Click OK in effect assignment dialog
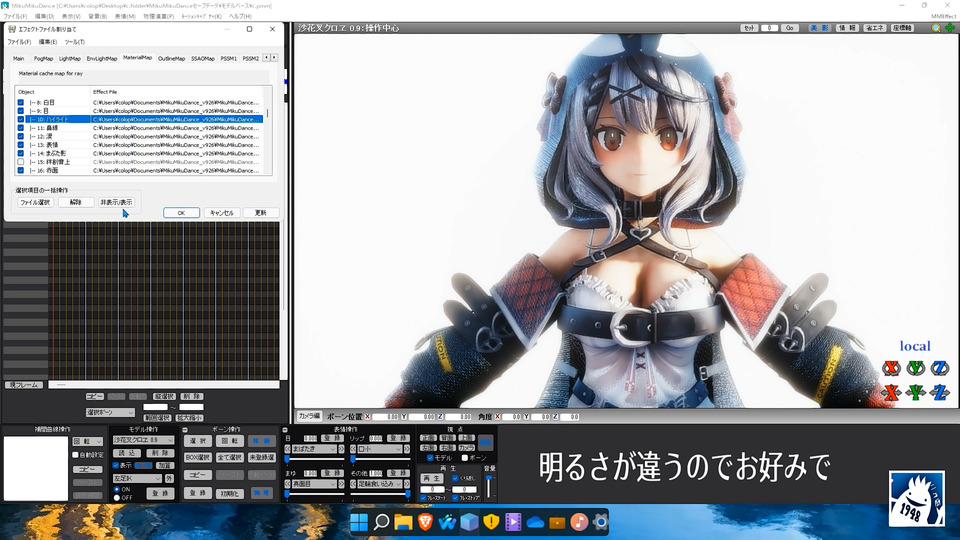The height and width of the screenshot is (540, 960). click(181, 212)
